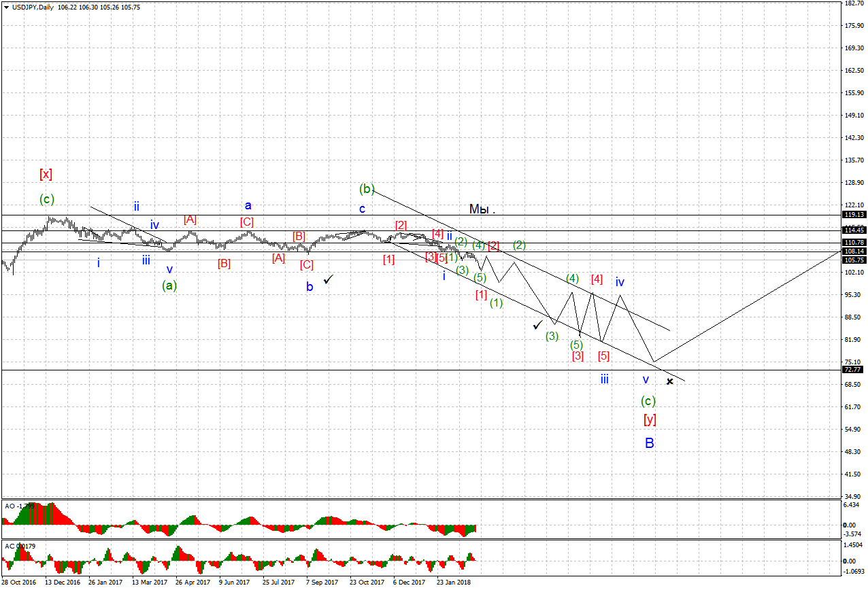The width and height of the screenshot is (868, 590).
Task: Click the 34.90 price axis value
Action: pos(854,496)
